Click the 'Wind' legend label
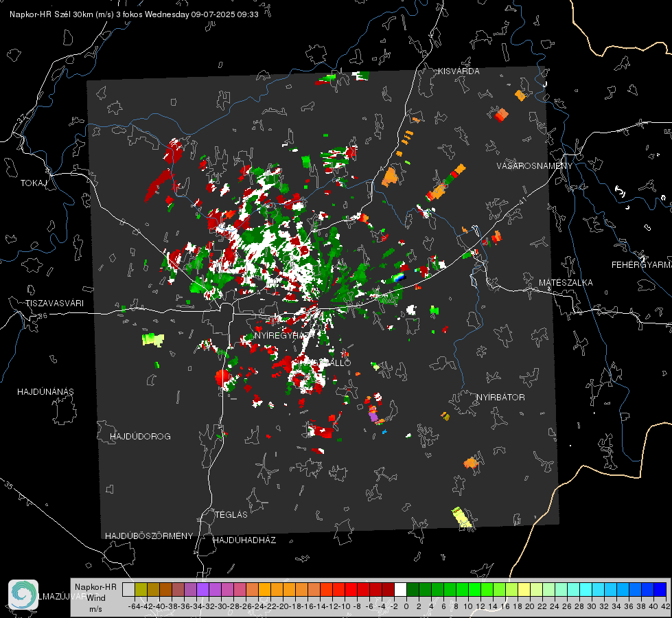Screen dimensions: 672x618 coord(96,598)
